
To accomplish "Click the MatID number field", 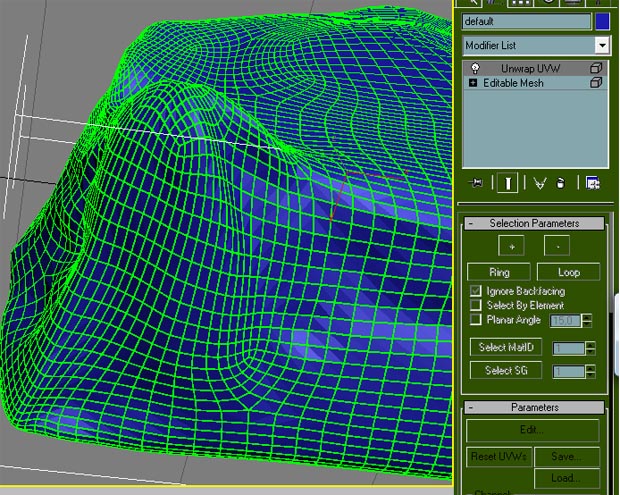I will click(x=569, y=348).
